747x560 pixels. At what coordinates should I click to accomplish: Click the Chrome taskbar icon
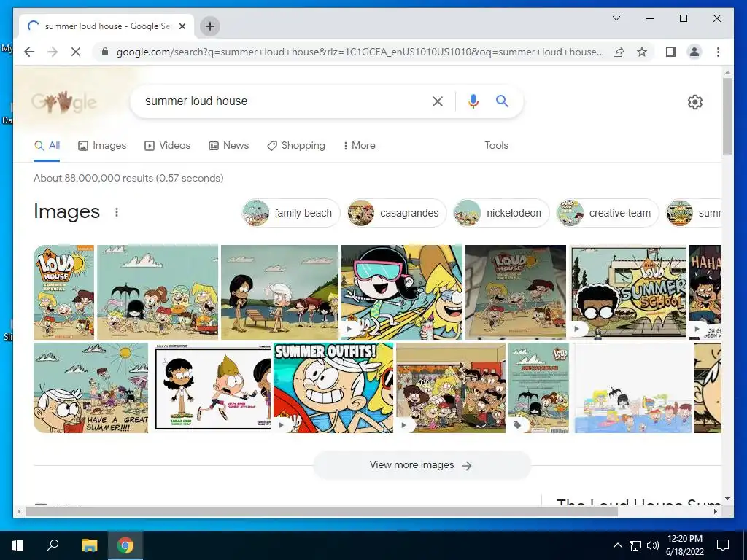[125, 545]
